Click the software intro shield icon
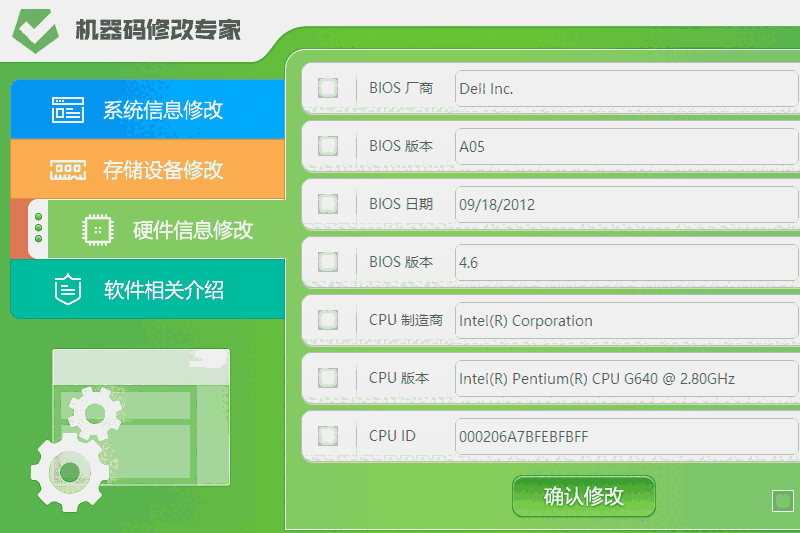Image resolution: width=800 pixels, height=533 pixels. click(68, 290)
